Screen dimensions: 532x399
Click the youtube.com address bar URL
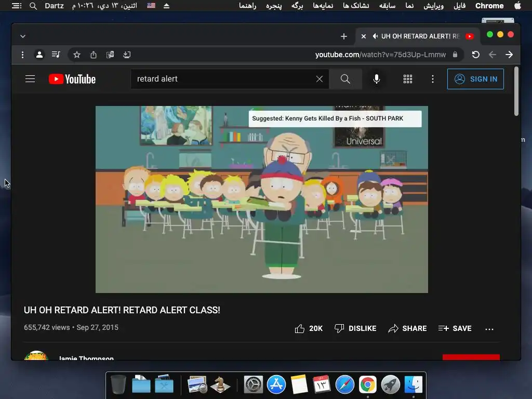point(380,55)
